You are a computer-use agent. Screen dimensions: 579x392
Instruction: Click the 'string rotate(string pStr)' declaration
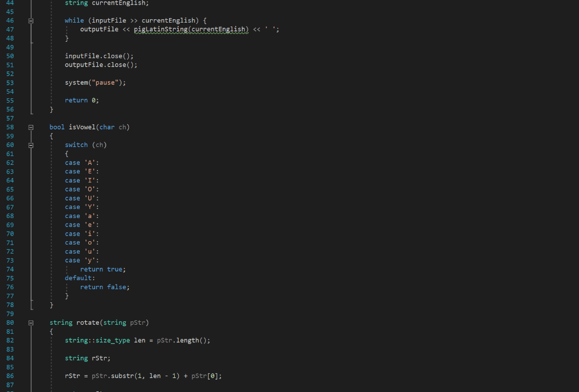tap(99, 323)
